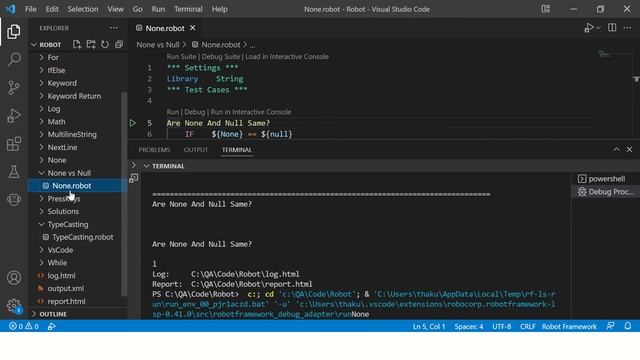Expand the For folder
The height and width of the screenshot is (360, 640).
click(42, 58)
